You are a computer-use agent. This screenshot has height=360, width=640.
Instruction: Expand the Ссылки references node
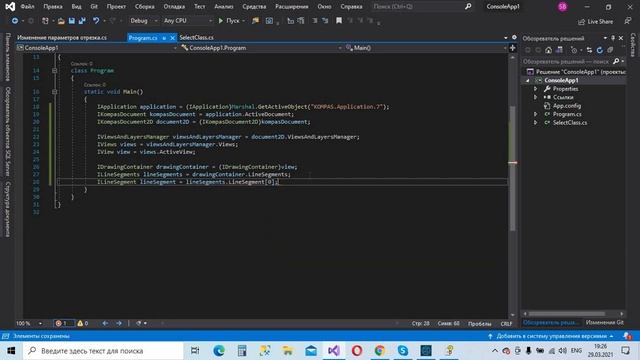(536, 97)
